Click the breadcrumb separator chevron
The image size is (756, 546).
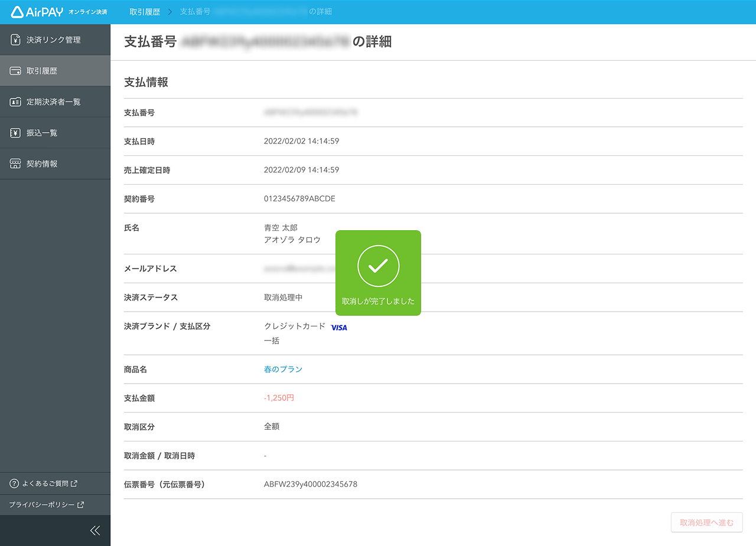[171, 11]
